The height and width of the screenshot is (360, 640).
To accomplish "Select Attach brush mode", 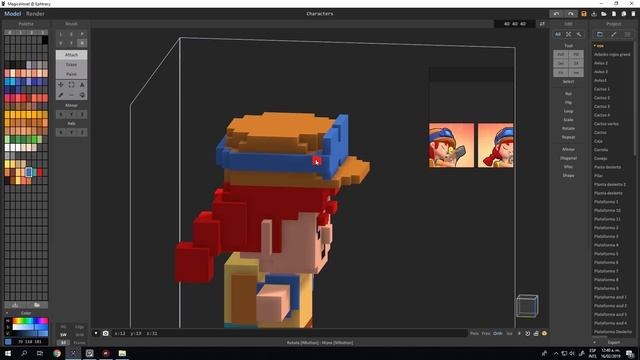I will 71,55.
